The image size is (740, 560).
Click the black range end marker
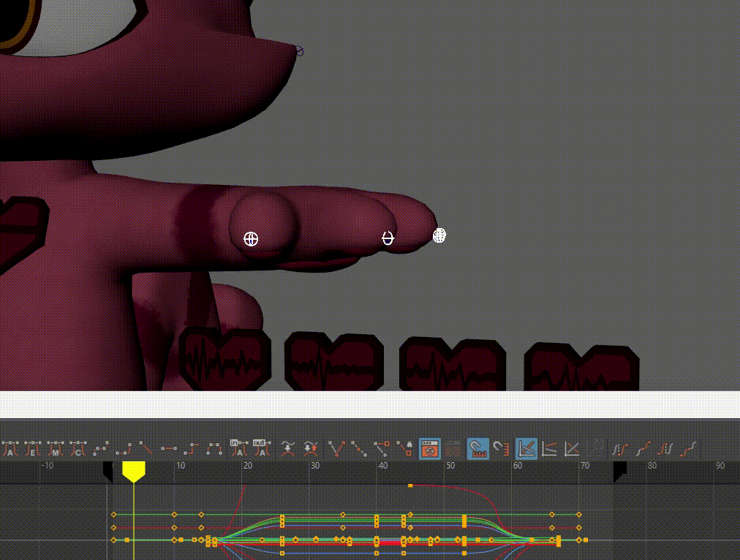(x=619, y=472)
